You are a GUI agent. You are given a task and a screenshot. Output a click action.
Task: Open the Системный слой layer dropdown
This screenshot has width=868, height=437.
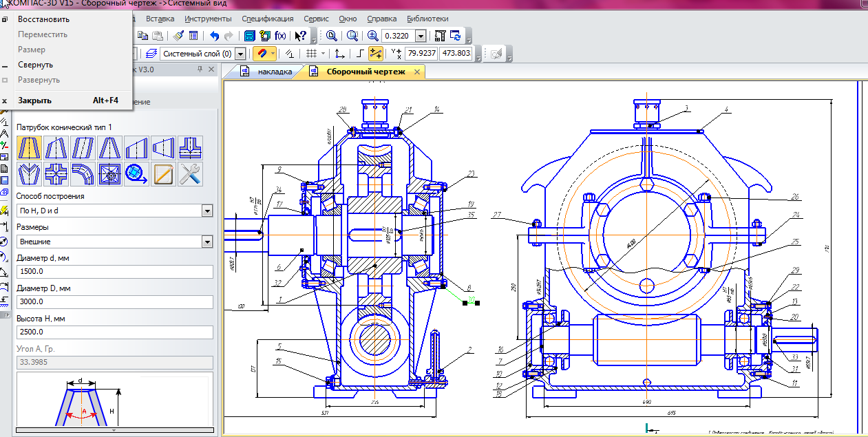(240, 54)
